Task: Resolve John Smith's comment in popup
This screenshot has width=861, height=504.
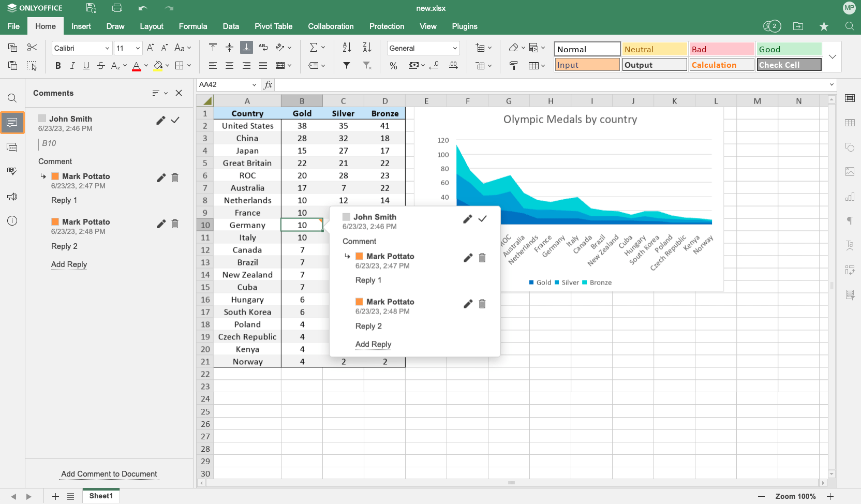Action: click(483, 219)
